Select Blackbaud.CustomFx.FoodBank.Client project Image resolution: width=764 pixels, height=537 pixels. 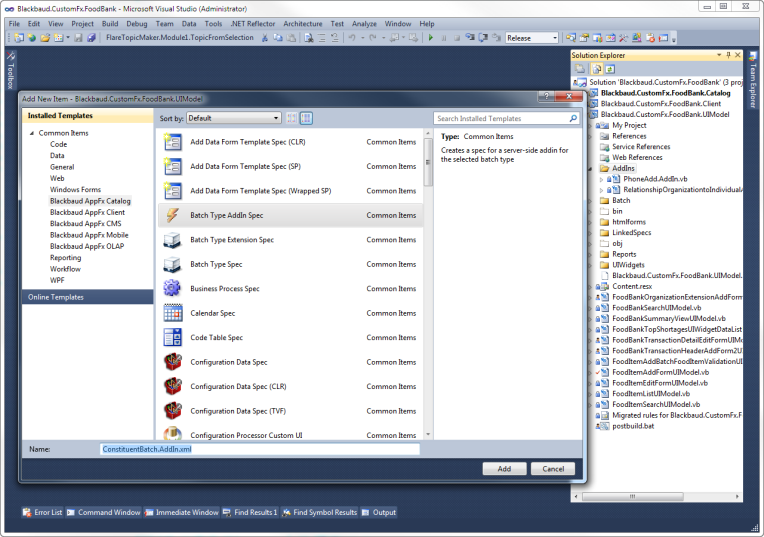(x=661, y=103)
